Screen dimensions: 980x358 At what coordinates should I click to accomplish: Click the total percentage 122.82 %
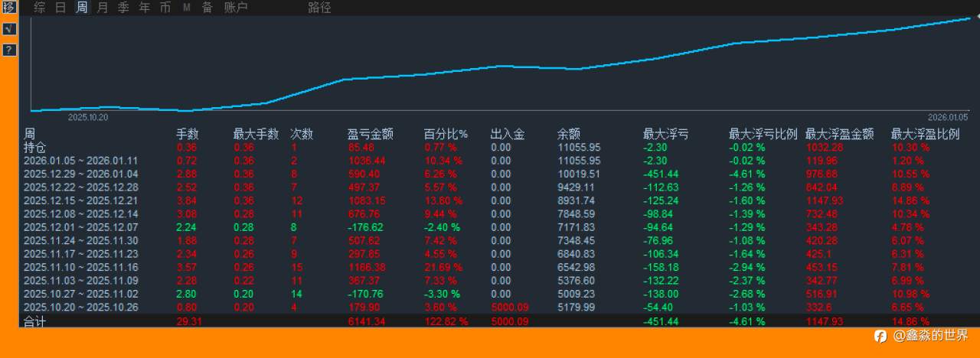[x=446, y=321]
